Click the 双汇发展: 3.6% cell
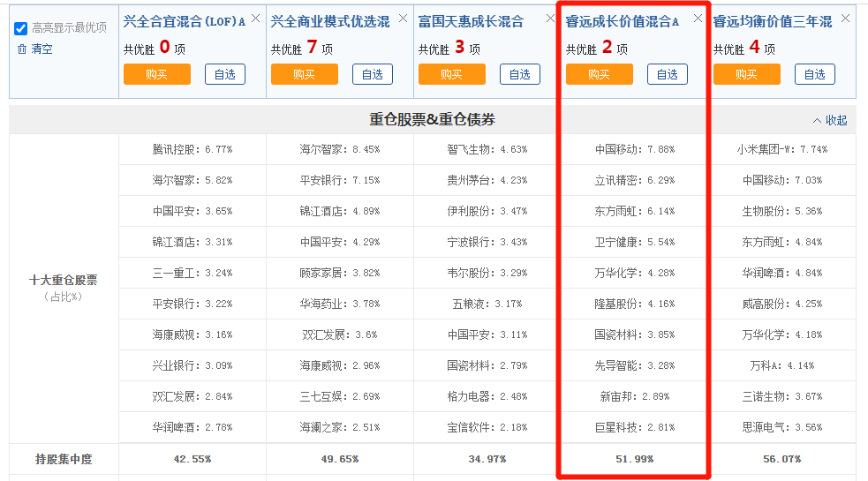The image size is (868, 481). pyautogui.click(x=340, y=335)
